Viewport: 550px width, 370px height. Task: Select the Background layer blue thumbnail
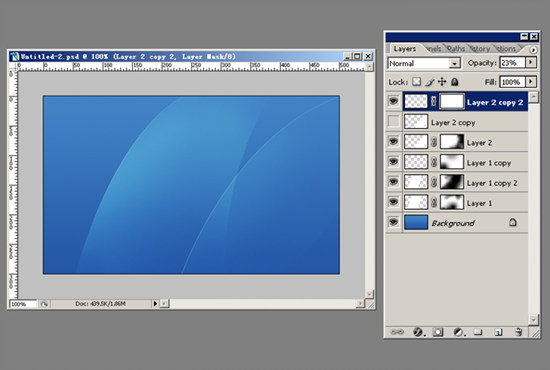pyautogui.click(x=416, y=222)
